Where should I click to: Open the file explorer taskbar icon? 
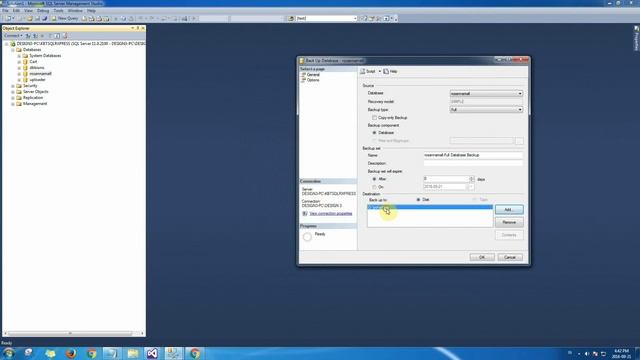133,353
